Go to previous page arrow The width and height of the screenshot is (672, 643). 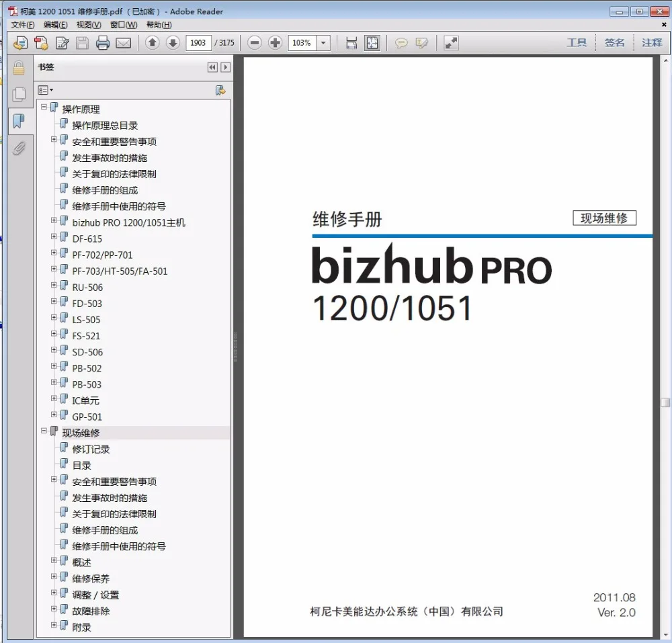click(152, 43)
